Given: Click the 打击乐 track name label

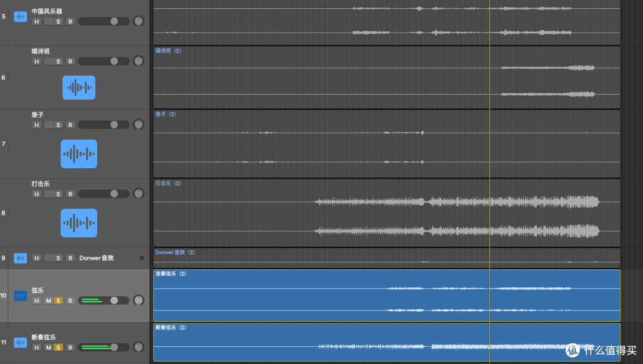Looking at the screenshot, I should [x=40, y=184].
